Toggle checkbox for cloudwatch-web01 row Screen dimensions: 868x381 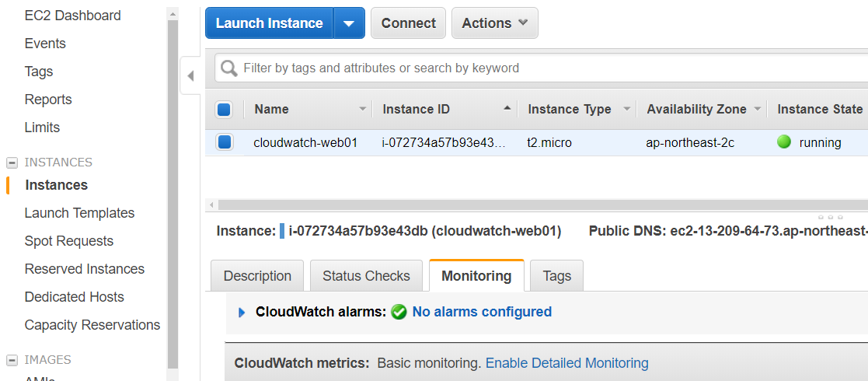click(x=225, y=142)
